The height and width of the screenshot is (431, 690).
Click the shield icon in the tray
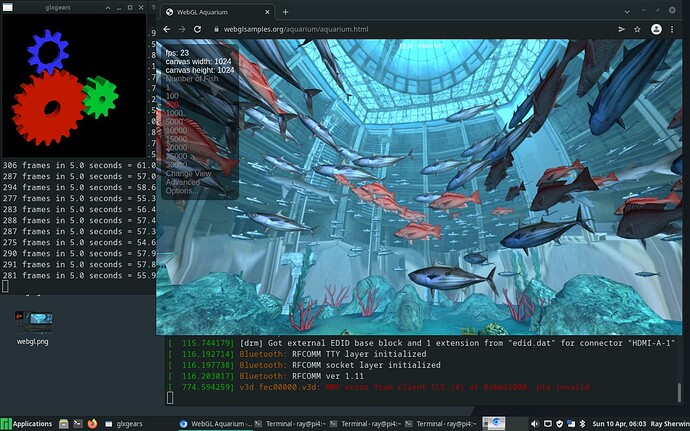559,424
